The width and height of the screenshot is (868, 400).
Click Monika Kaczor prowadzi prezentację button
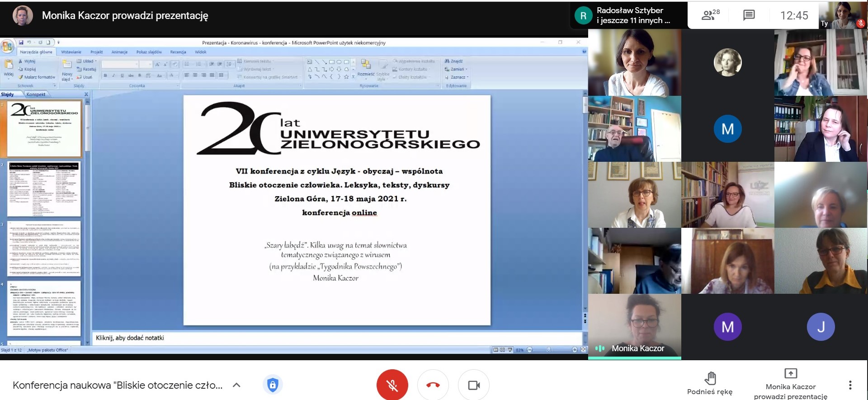(790, 383)
